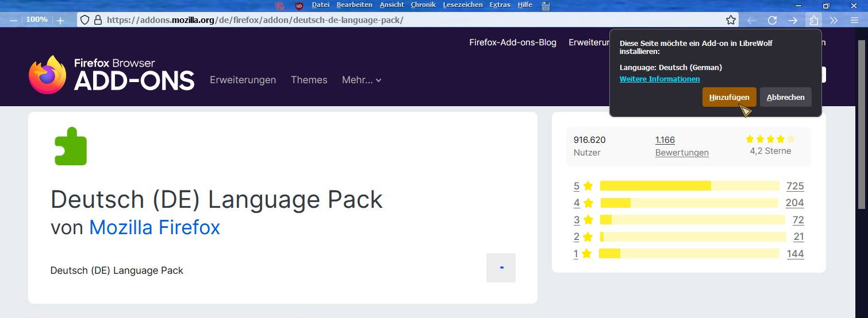Show more tools via double chevron
The width and height of the screenshot is (868, 318).
click(x=834, y=20)
